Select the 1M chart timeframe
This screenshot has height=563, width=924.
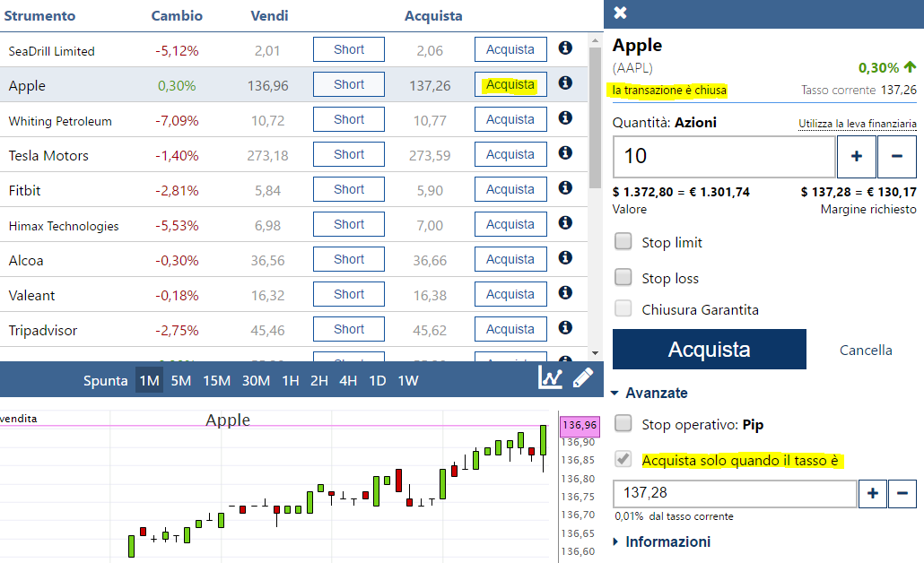(x=149, y=381)
